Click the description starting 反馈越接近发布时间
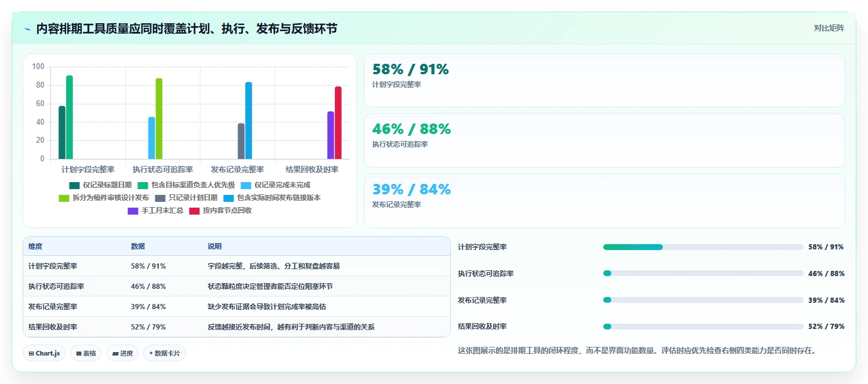The image size is (868, 384). 291,327
